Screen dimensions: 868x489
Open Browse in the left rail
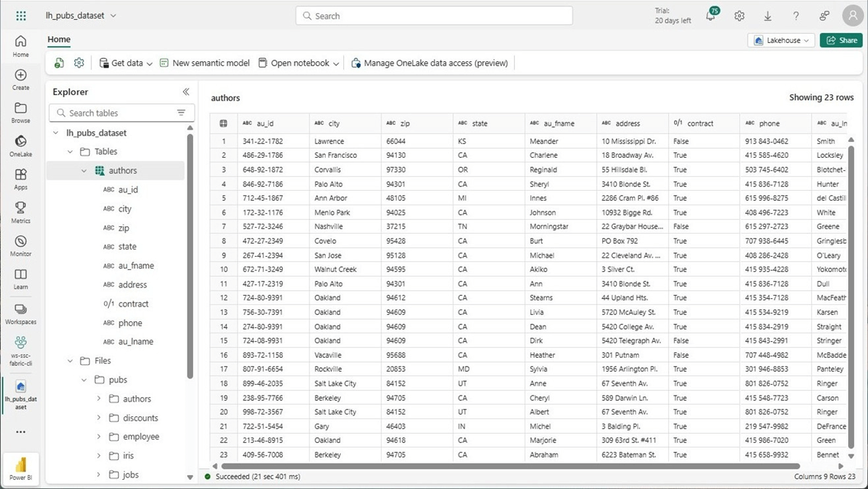[21, 113]
